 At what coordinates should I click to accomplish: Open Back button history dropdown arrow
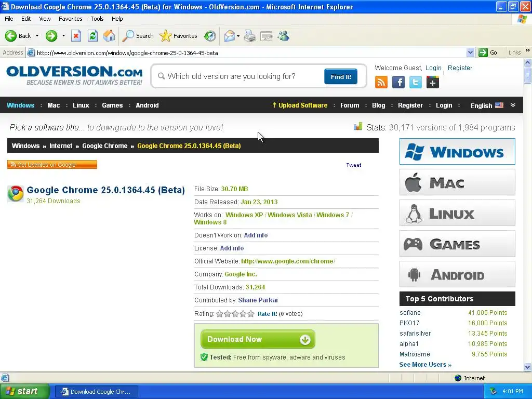pyautogui.click(x=37, y=36)
